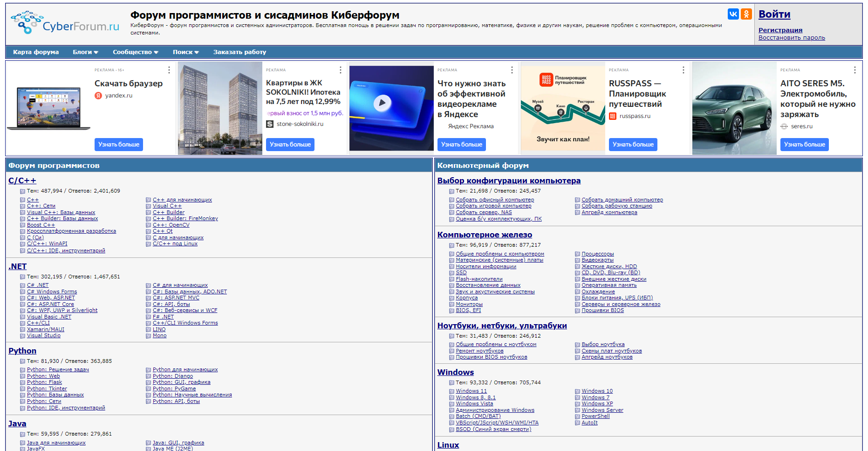Viewport: 868px width, 451px height.
Task: Click the Войти login link
Action: (x=774, y=14)
